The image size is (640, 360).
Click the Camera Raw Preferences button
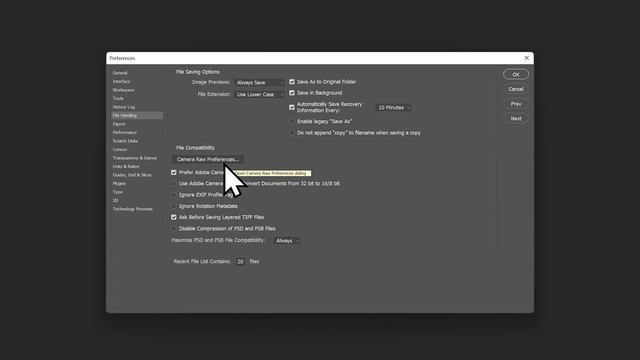tap(208, 159)
